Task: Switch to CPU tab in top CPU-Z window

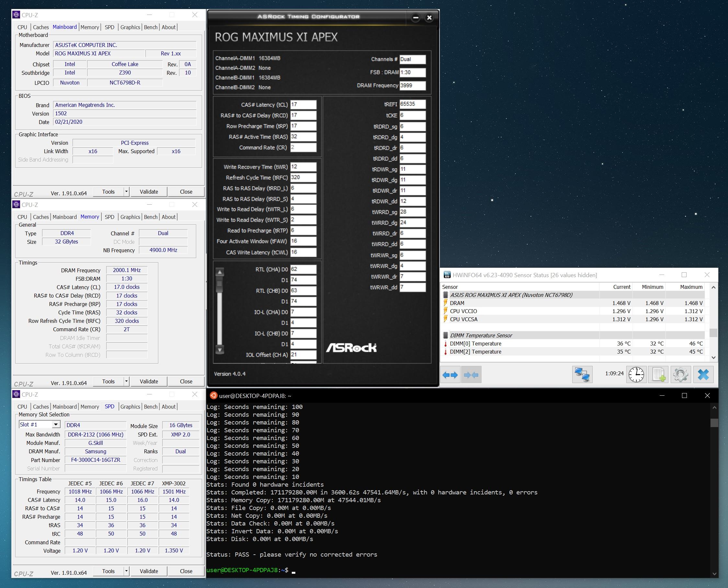Action: tap(22, 27)
